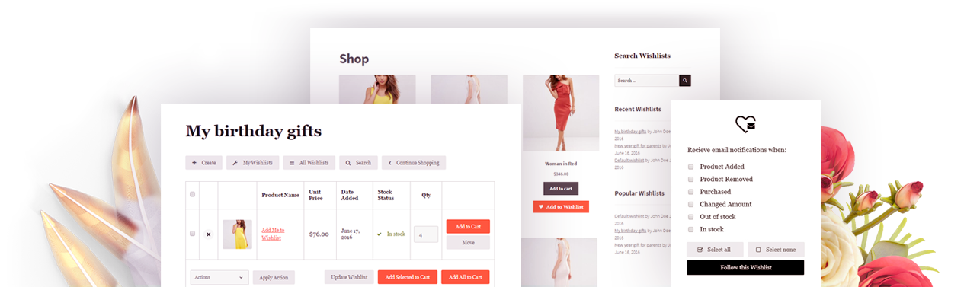The width and height of the screenshot is (980, 287).
Task: Click the Unit Price column header
Action: [x=315, y=195]
